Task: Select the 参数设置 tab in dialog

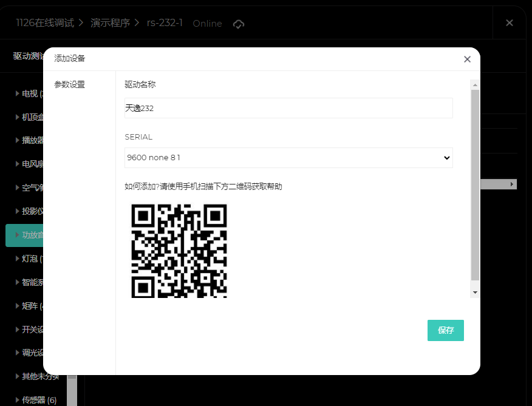Action: pos(70,84)
